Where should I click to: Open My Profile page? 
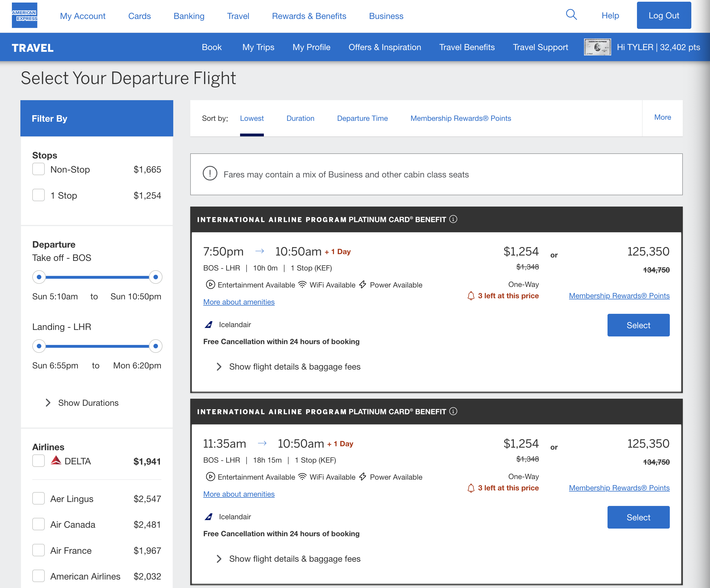click(311, 47)
